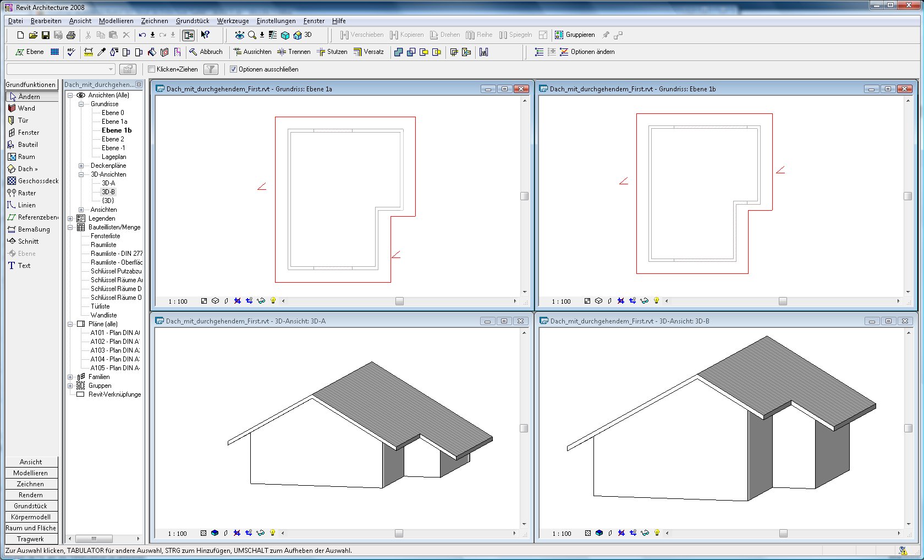
Task: Enable the Klicken+Ziehen checkbox
Action: (x=152, y=69)
